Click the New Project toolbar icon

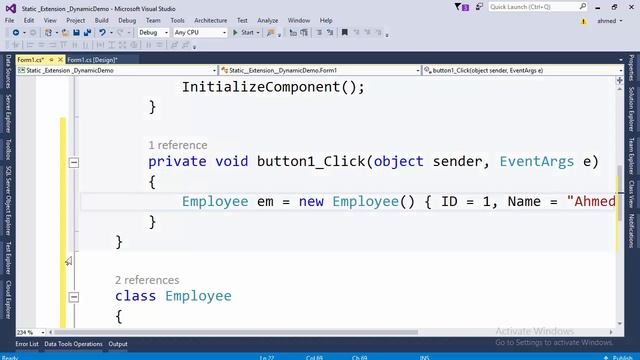[x=49, y=33]
